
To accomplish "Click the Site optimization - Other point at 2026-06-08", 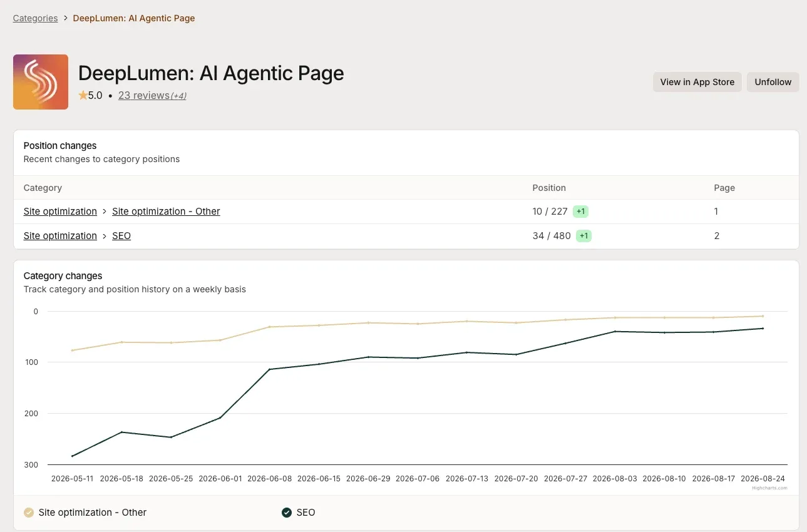I will click(269, 327).
